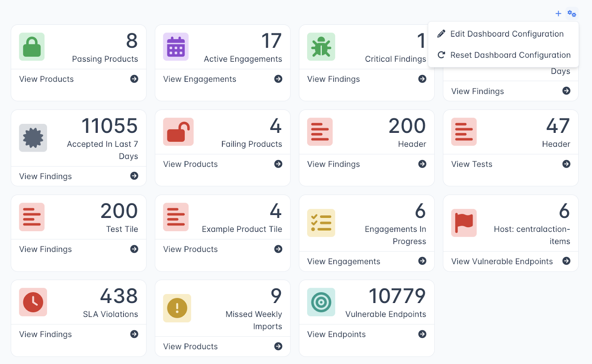Click the red unlocked padlock Failing Products icon
The image size is (592, 364).
[178, 132]
